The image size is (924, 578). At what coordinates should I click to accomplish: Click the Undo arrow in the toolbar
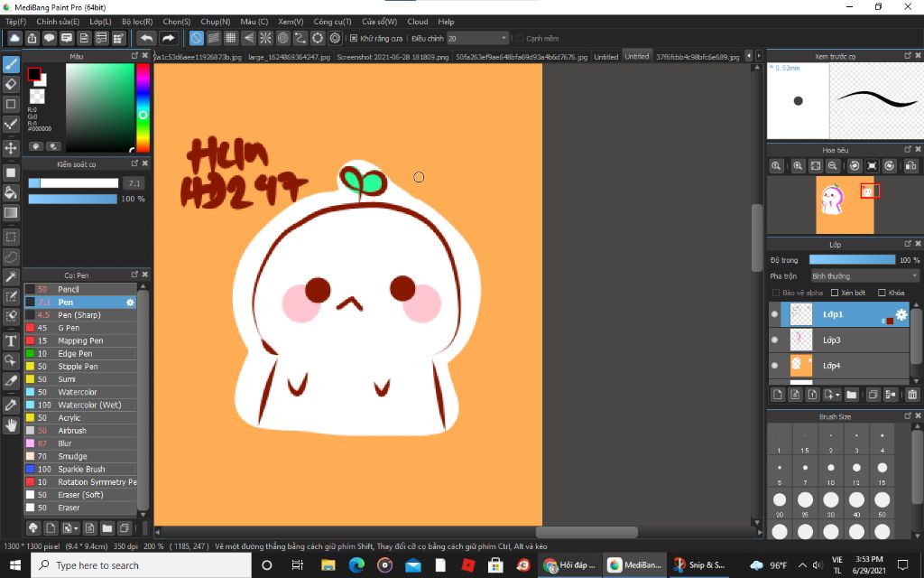point(146,38)
